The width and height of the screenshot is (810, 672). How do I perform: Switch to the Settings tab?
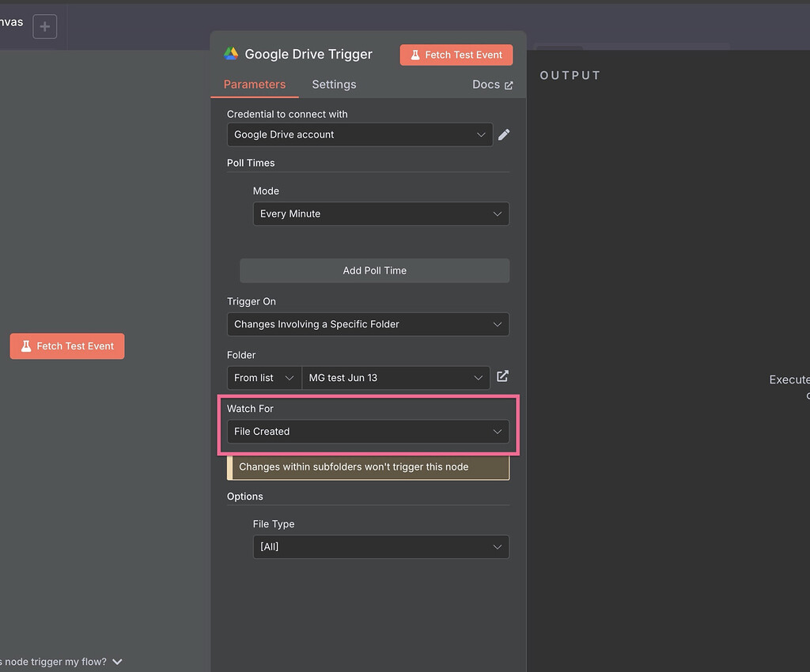[x=334, y=85]
